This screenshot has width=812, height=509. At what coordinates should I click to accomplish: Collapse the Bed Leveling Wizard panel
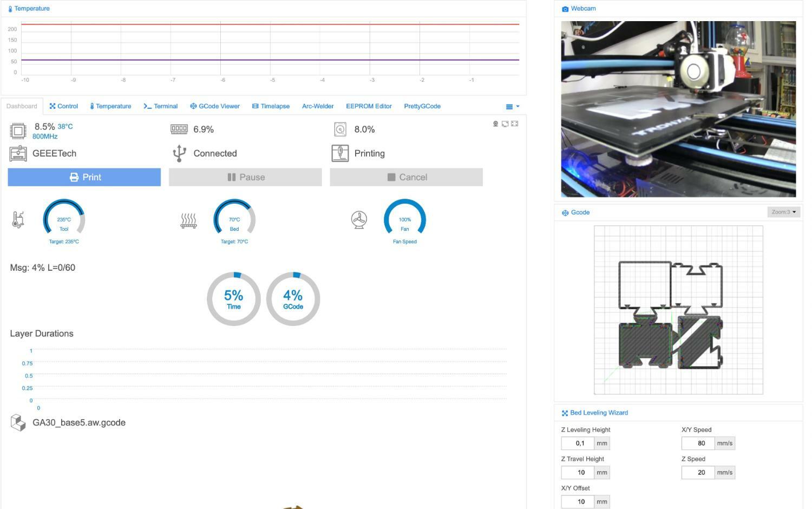tap(598, 413)
